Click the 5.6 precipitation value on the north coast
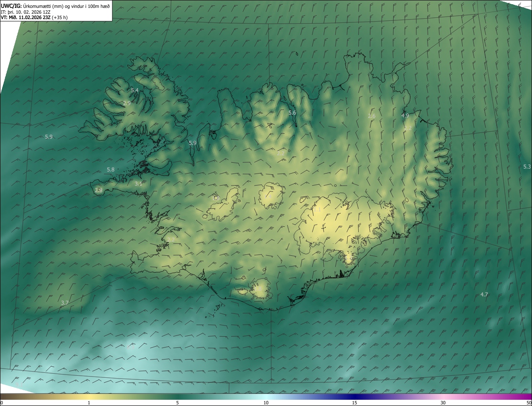The image size is (532, 406). [292, 113]
